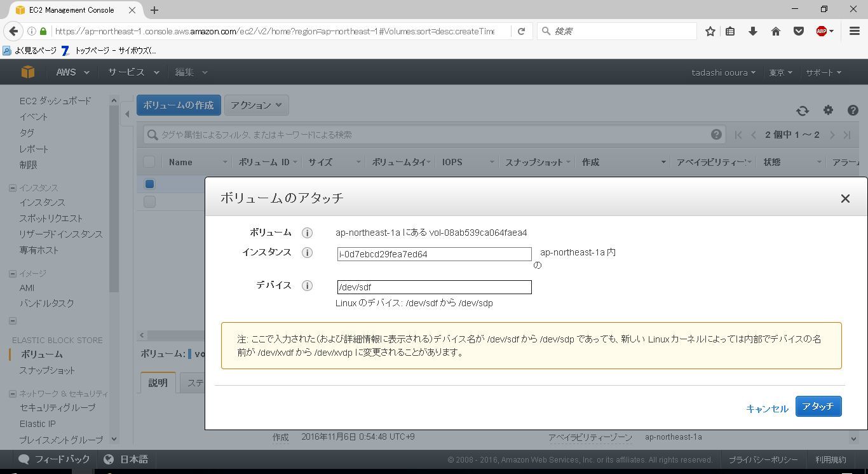Open the 東京 region dropdown
This screenshot has width=868, height=474.
click(780, 72)
